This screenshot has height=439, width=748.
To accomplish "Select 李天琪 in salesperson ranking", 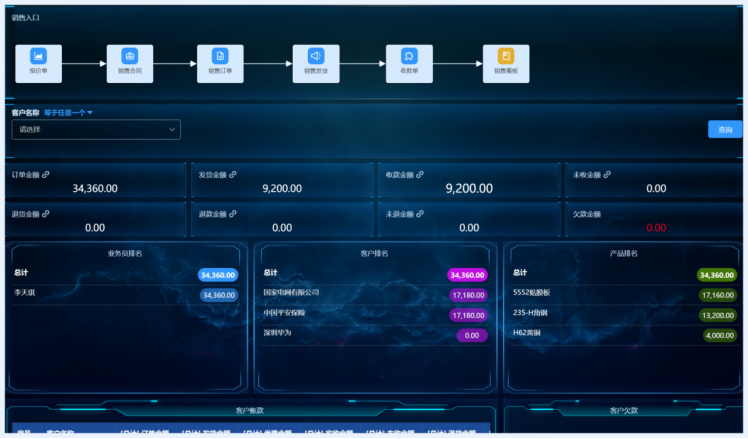I will pyautogui.click(x=25, y=293).
